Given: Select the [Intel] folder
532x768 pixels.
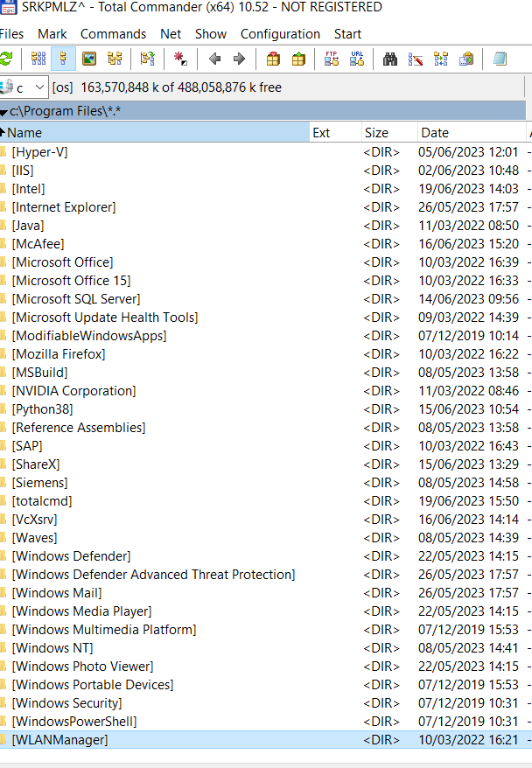Looking at the screenshot, I should 28,189.
